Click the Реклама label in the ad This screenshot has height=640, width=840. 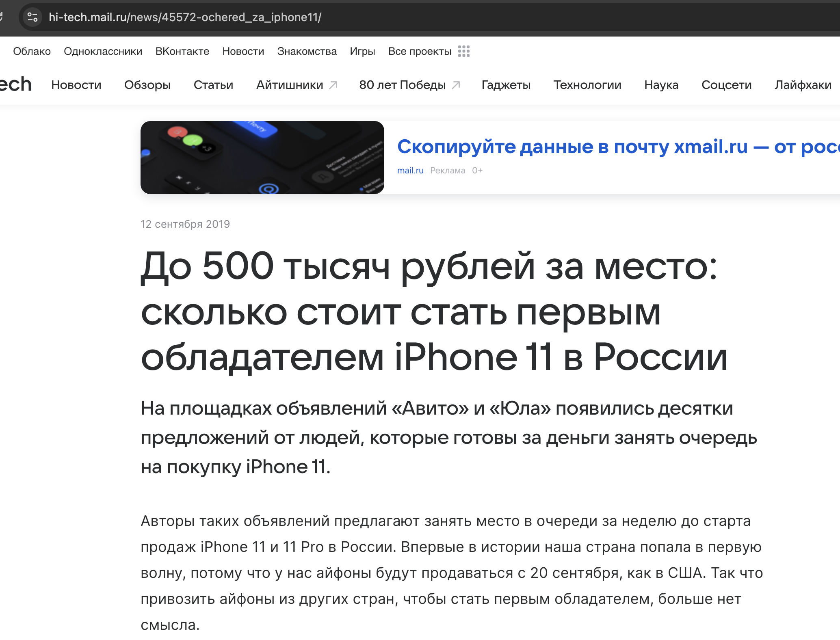point(448,171)
